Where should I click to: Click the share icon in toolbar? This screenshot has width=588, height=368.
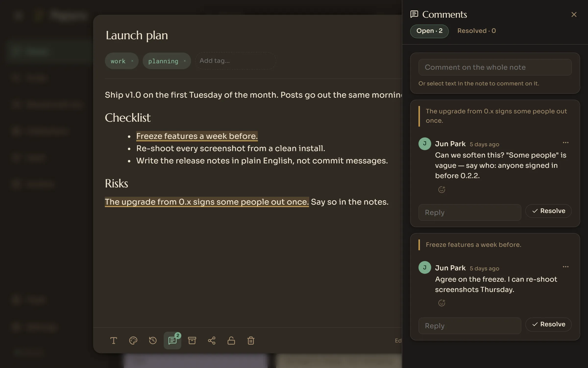(211, 340)
